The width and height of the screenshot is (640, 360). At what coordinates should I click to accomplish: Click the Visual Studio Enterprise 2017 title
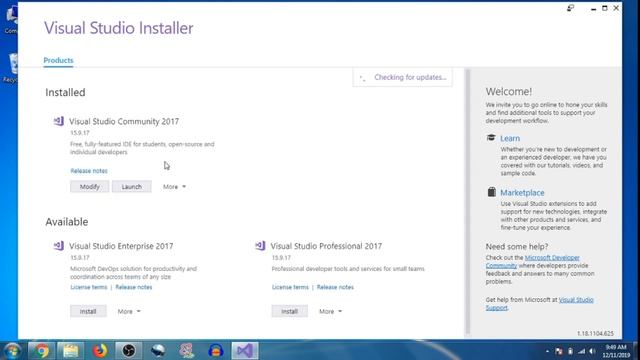[x=121, y=246]
